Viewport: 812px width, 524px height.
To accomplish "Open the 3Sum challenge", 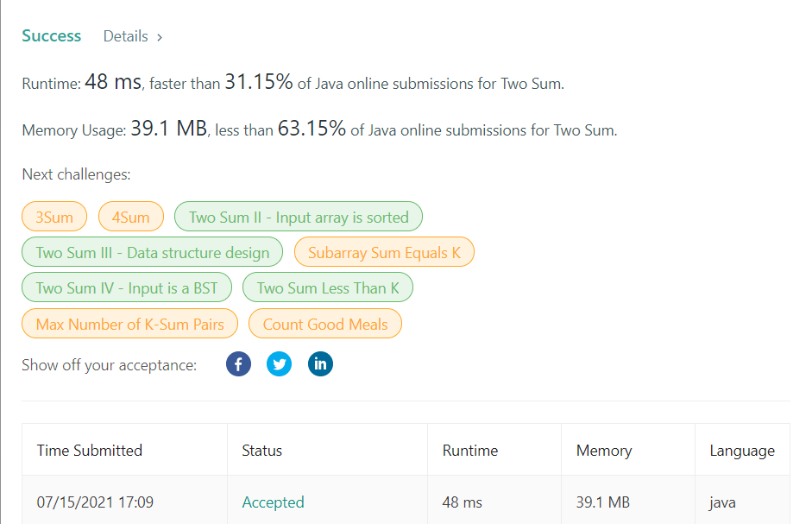I will 54,218.
